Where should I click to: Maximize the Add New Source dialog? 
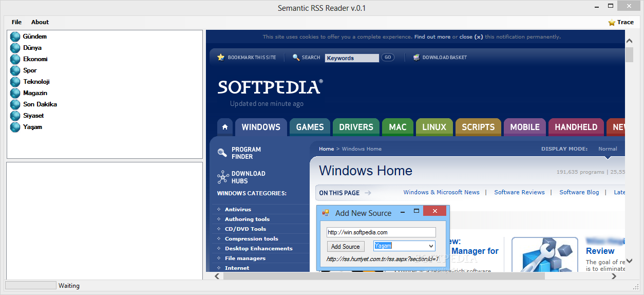click(x=416, y=211)
